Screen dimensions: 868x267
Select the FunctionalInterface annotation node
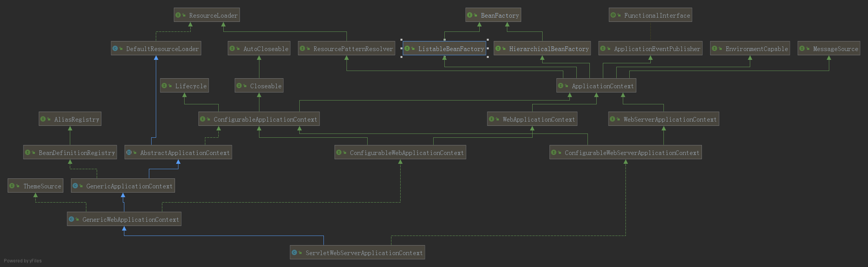tap(650, 15)
